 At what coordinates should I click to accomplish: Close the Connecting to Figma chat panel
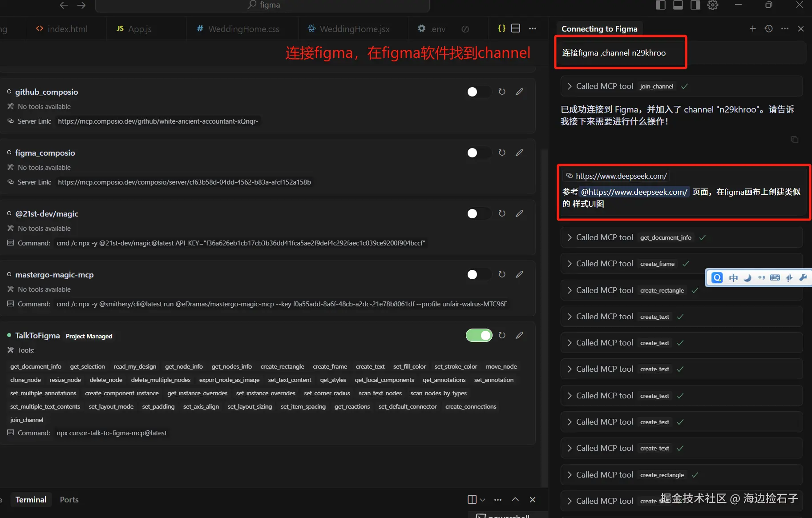click(x=801, y=28)
